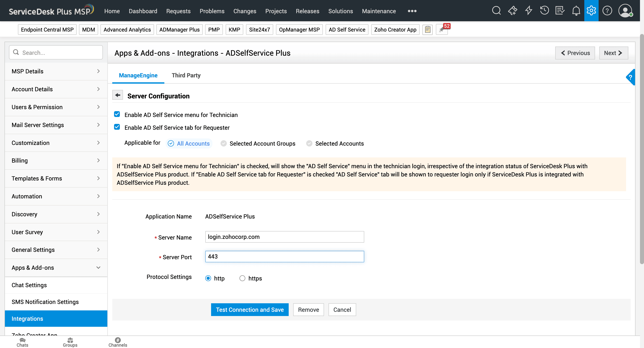The width and height of the screenshot is (644, 348).
Task: Click Test Connection and Save button
Action: click(x=250, y=310)
